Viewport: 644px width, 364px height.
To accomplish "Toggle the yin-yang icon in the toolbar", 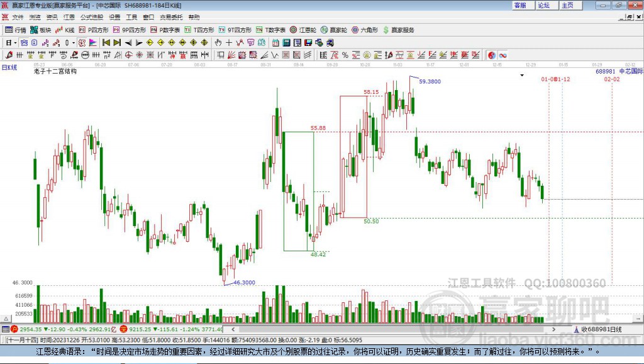I will pos(492,55).
